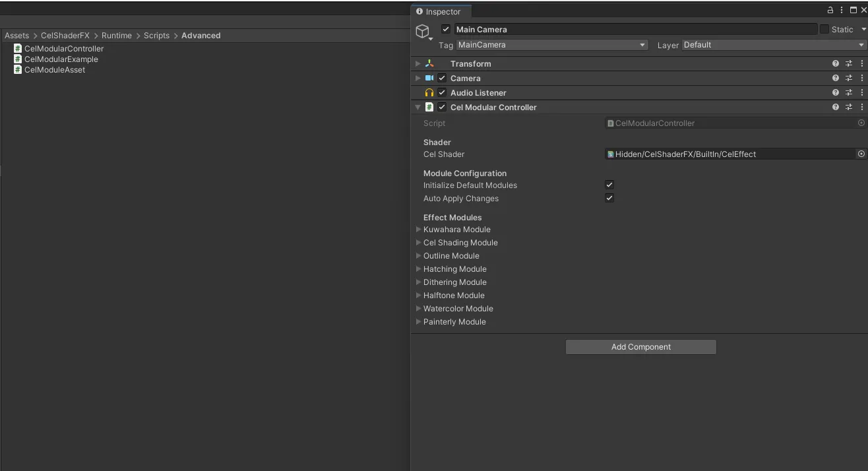
Task: Uncheck Initialize Default Modules
Action: click(609, 185)
